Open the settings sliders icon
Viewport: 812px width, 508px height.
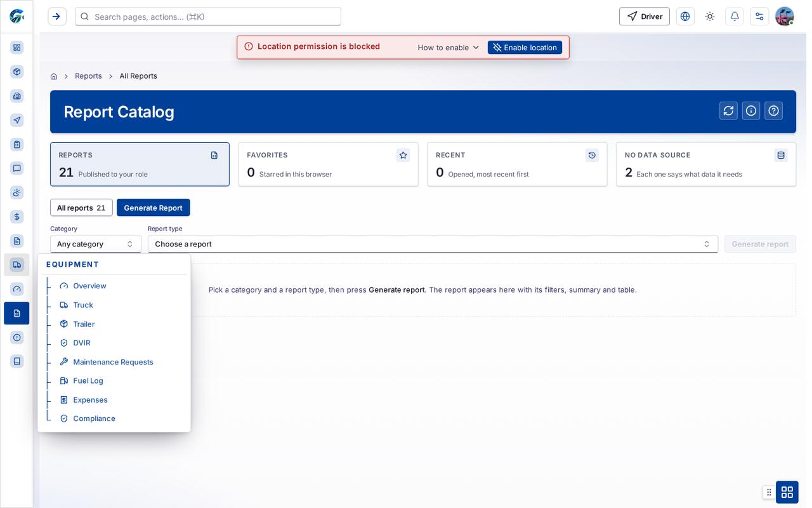coord(759,17)
